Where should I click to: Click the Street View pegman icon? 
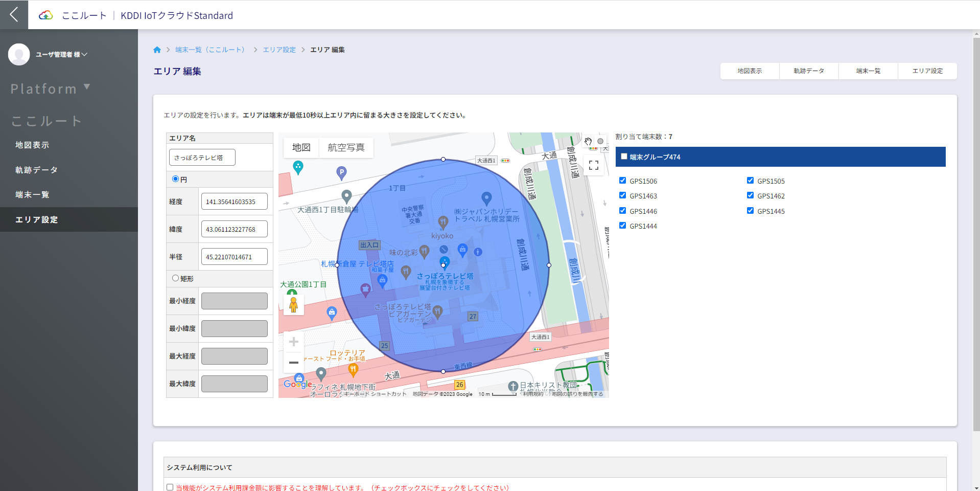[293, 304]
